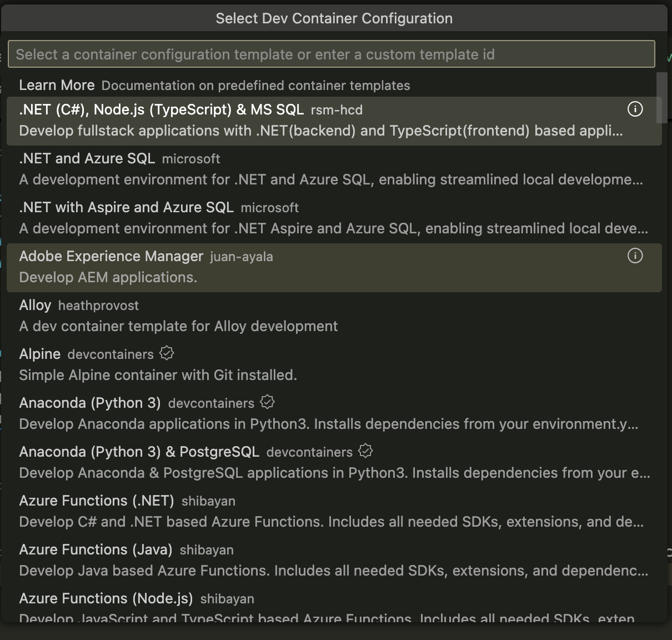Focus the container configuration template search field

pyautogui.click(x=332, y=54)
